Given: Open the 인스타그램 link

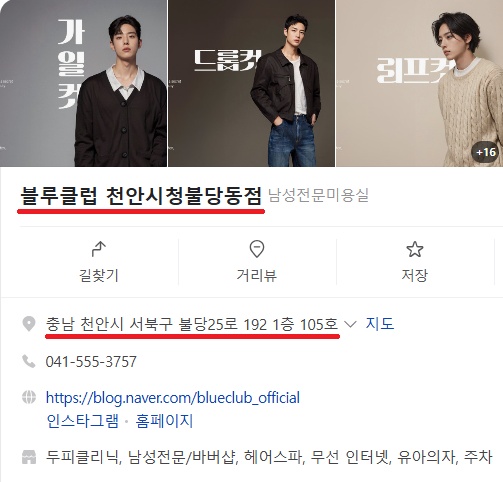Looking at the screenshot, I should [x=83, y=421].
